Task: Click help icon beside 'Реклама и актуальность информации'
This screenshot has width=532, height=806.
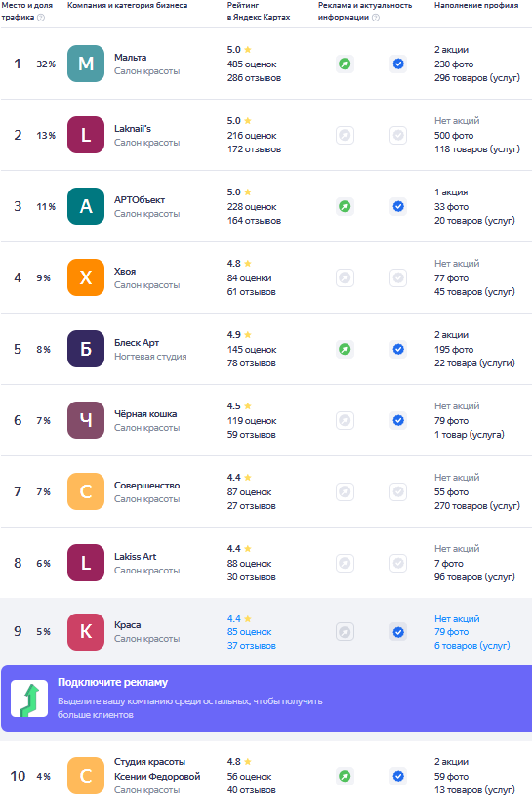Action: pos(376,18)
